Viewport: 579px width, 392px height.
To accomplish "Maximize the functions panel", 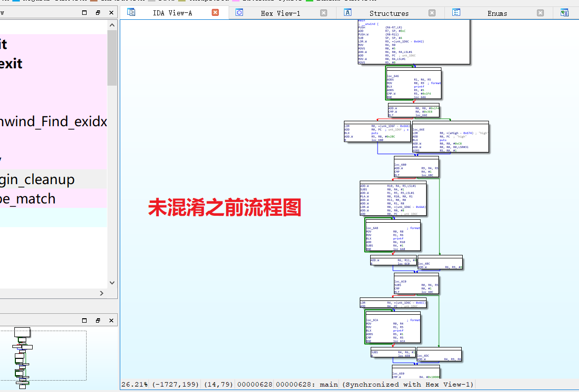I will (84, 12).
